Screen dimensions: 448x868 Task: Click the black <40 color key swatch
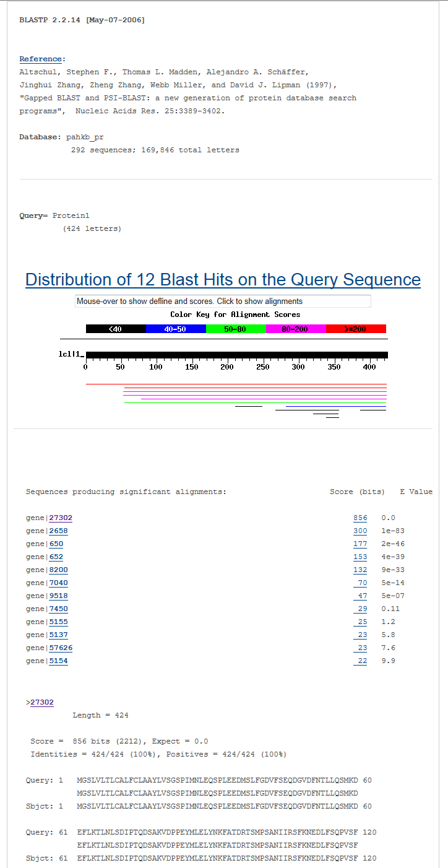(116, 329)
